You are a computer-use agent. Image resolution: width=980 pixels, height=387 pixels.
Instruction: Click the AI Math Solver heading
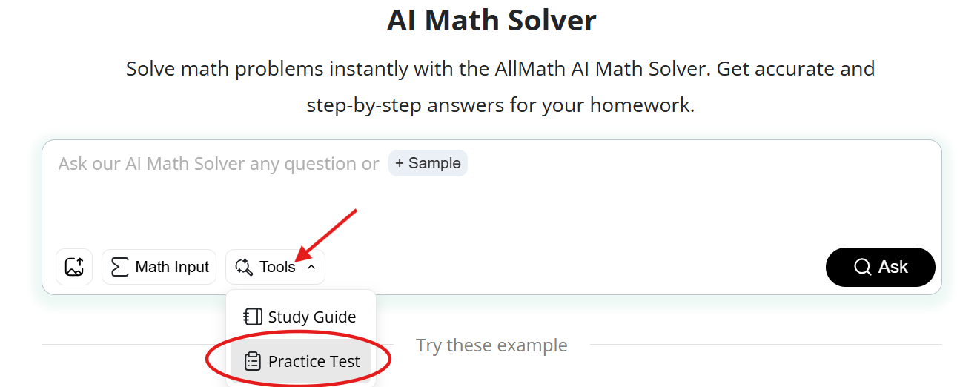pyautogui.click(x=491, y=20)
